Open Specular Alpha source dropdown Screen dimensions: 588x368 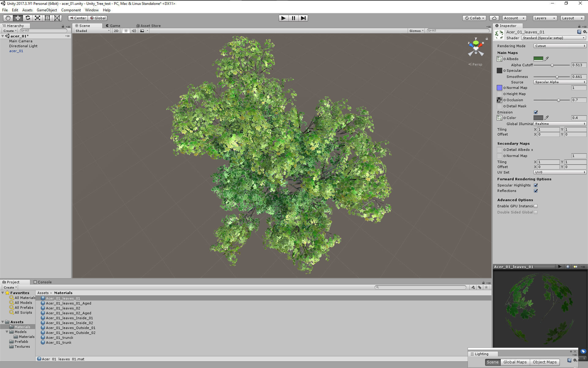click(560, 82)
